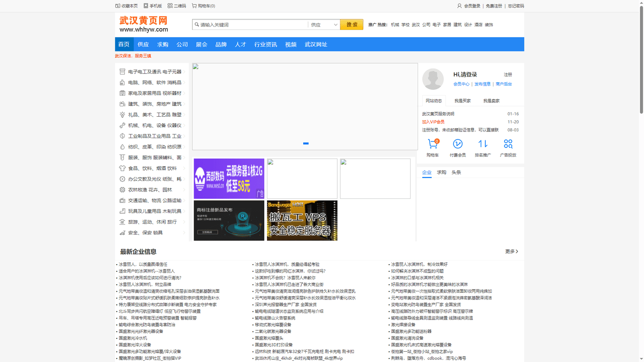The height and width of the screenshot is (362, 644).
Task: Click the 广告投放 icon
Action: tap(508, 144)
